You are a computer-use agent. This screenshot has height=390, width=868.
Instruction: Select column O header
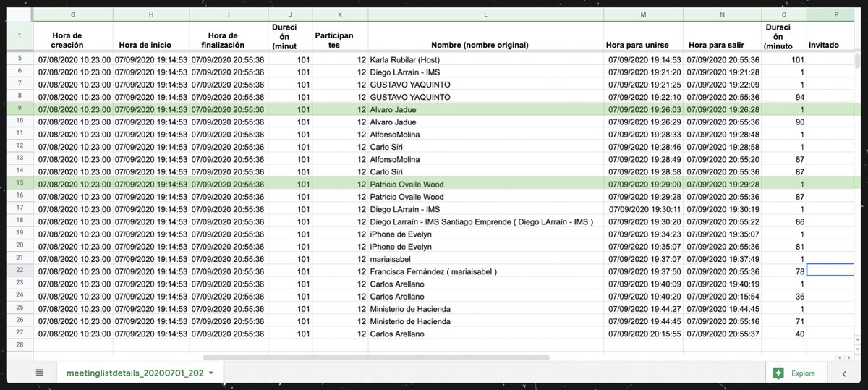coord(784,14)
